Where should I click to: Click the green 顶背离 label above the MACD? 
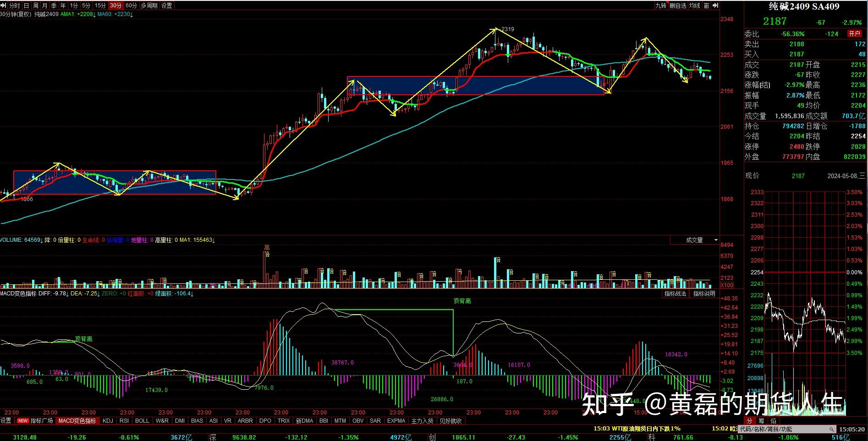[462, 301]
